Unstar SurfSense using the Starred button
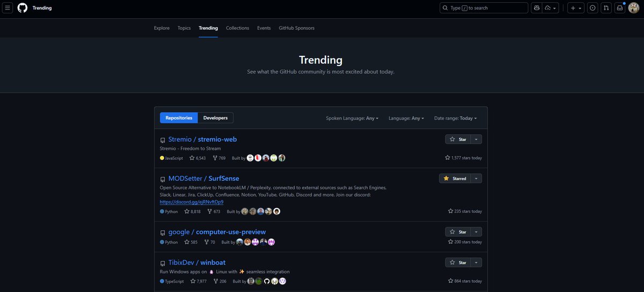Screen dimensions: 644x292 coord(455,179)
